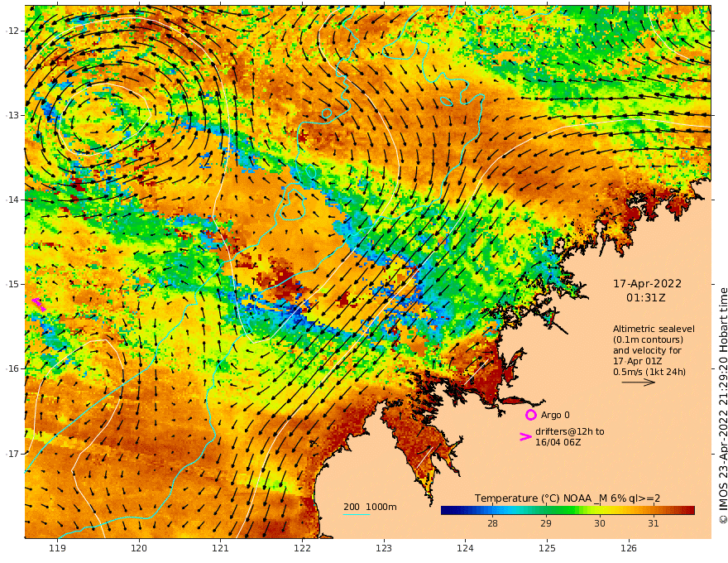Click the IMOS copyright timestamp text
Image resolution: width=728 pixels, height=563 pixels.
(x=723, y=405)
